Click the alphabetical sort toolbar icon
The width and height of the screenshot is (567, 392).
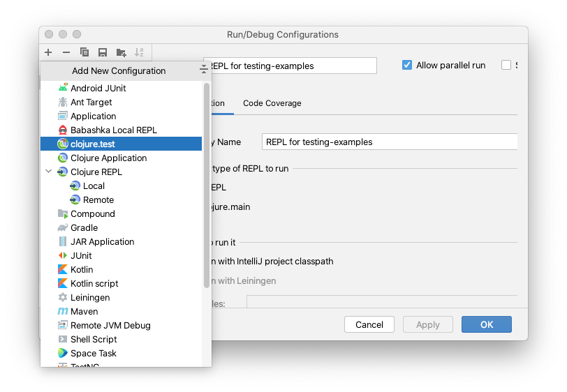coord(139,52)
